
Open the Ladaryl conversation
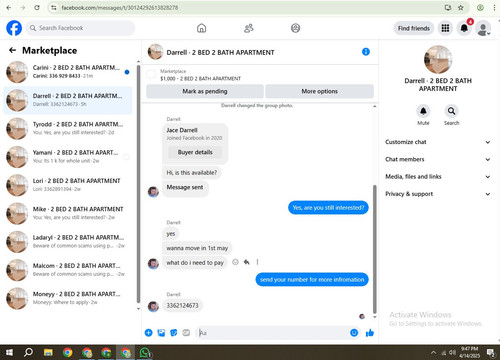click(68, 242)
